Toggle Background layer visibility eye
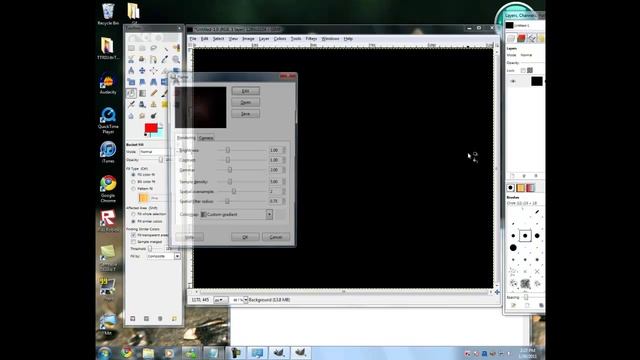 click(x=513, y=81)
